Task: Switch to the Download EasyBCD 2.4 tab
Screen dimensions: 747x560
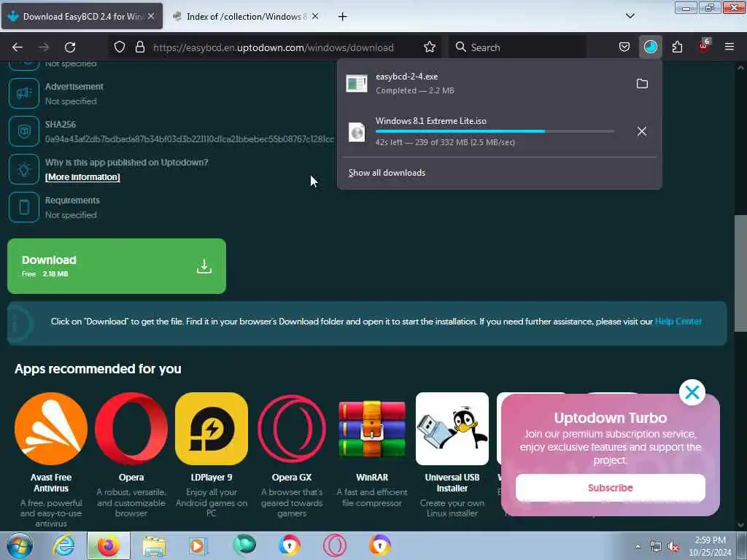Action: click(82, 17)
